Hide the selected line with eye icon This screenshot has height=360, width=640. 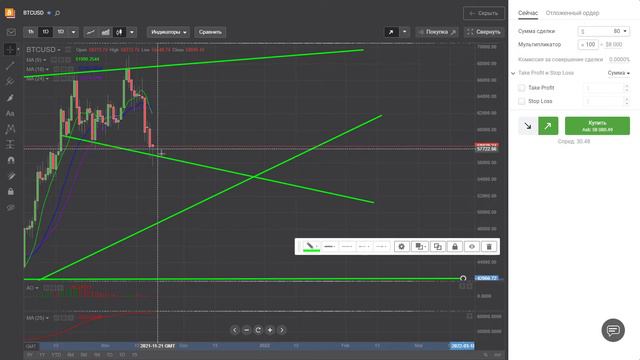click(x=472, y=247)
